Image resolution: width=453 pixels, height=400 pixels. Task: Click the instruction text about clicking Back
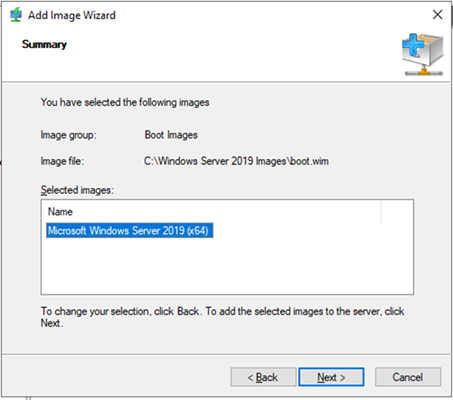pos(222,317)
